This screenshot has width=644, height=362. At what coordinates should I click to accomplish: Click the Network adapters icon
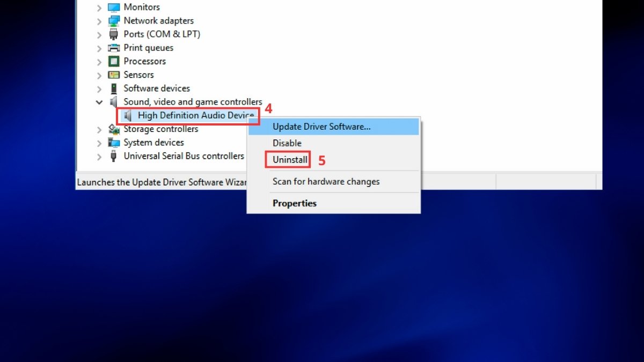(x=113, y=20)
